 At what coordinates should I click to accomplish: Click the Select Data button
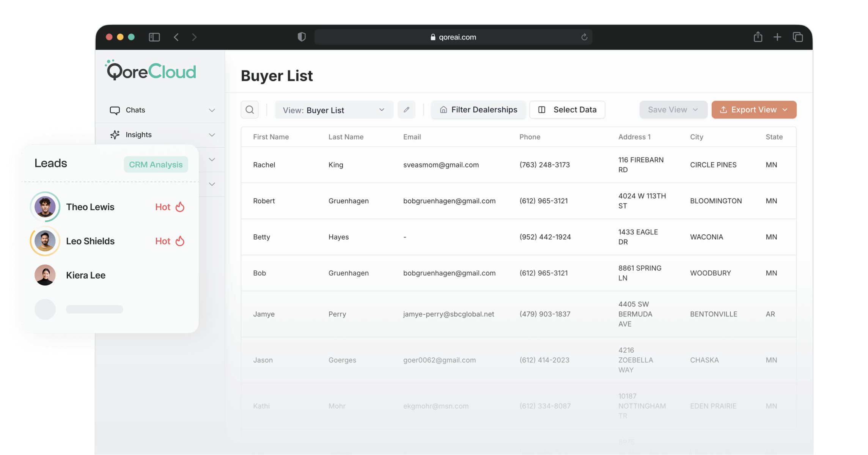pyautogui.click(x=567, y=110)
